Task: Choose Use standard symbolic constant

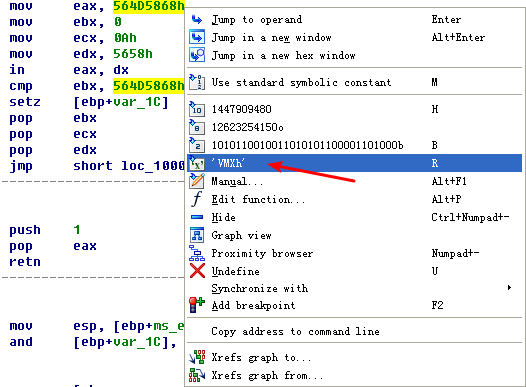Action: pyautogui.click(x=355, y=82)
